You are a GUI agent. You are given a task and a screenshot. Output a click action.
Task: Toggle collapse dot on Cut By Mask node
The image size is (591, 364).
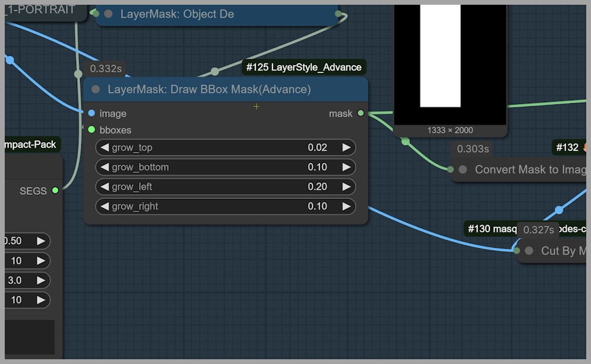point(529,251)
